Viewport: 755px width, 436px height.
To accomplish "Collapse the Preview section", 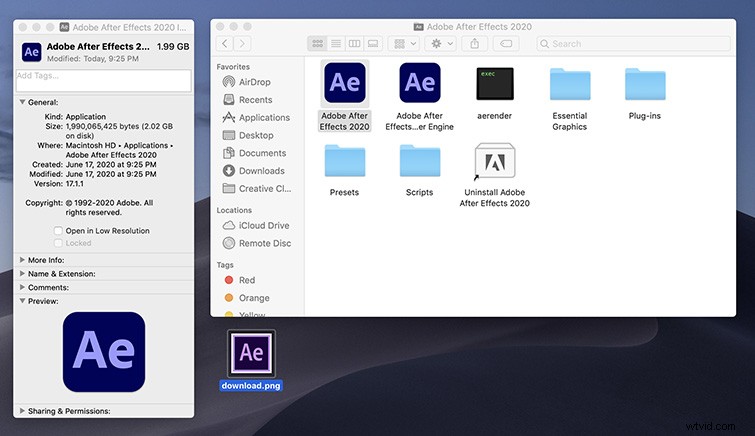I will [x=22, y=301].
